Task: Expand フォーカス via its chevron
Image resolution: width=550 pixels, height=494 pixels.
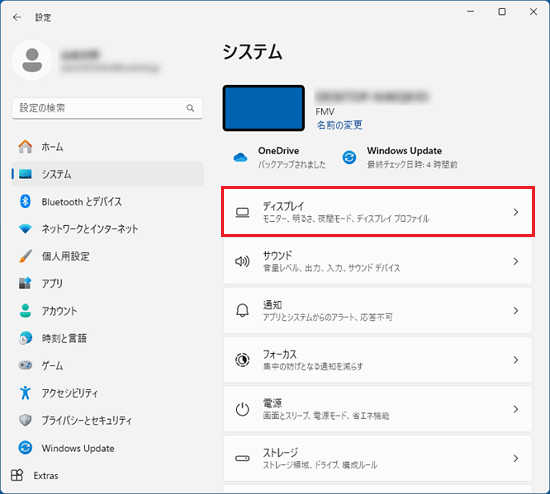Action: coord(516,360)
